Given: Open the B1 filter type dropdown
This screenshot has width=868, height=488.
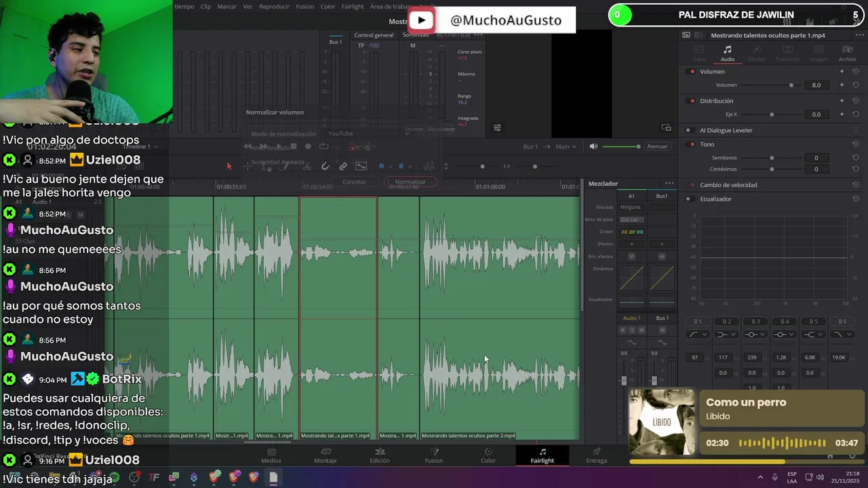Looking at the screenshot, I should (698, 334).
